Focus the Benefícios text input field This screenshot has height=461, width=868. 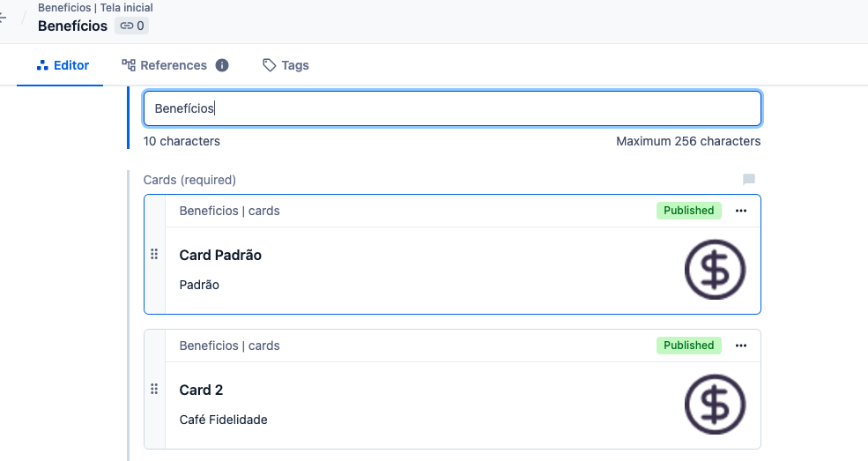click(452, 108)
